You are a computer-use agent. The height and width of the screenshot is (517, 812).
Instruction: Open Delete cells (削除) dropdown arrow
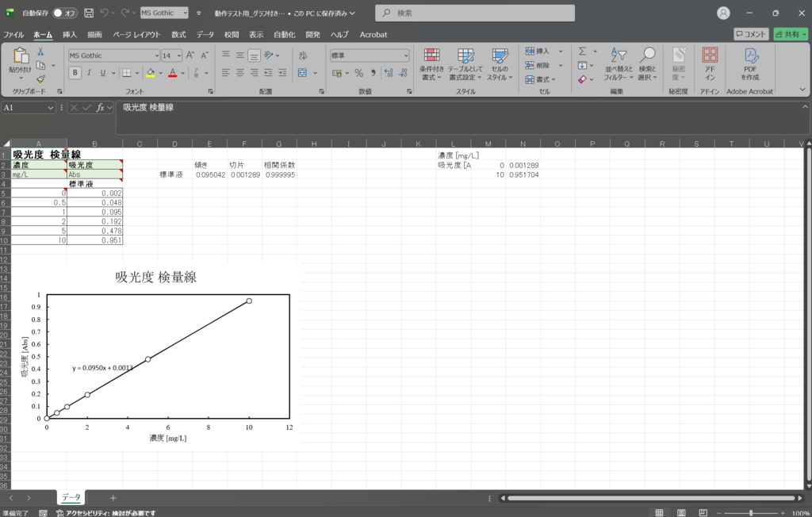pyautogui.click(x=561, y=65)
